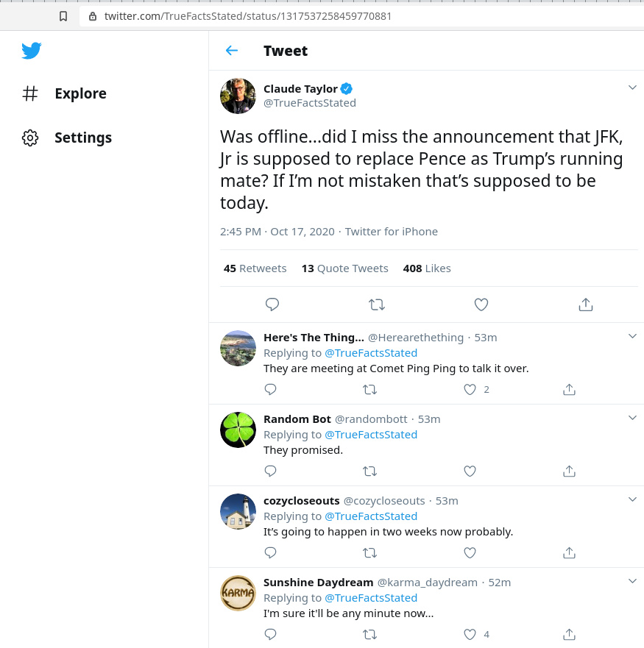The width and height of the screenshot is (644, 648).
Task: Retweet the Comet Ping Ping reply
Action: click(369, 389)
